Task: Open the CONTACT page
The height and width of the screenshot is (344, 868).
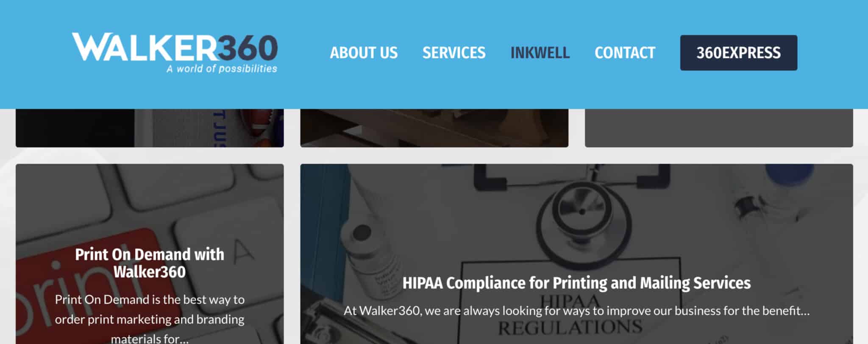Action: click(x=625, y=53)
